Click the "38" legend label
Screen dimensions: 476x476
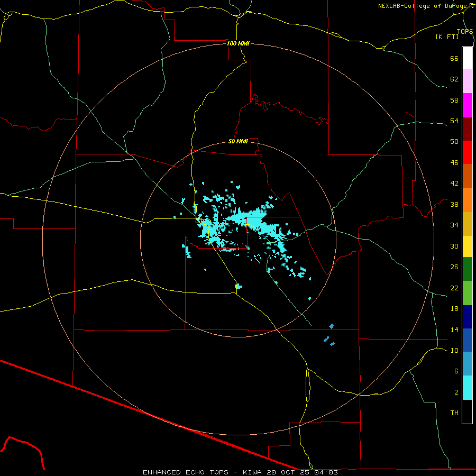454,204
